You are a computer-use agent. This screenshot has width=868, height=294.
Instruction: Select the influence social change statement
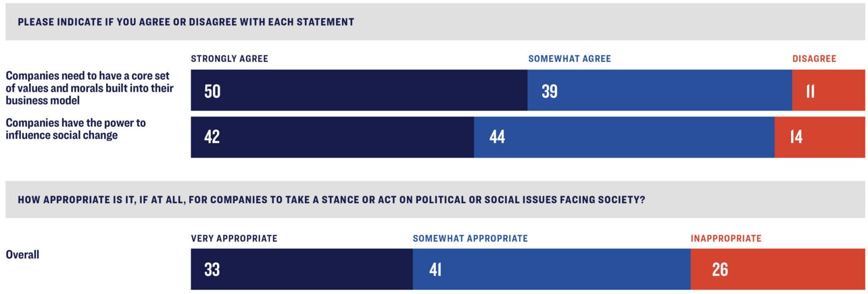click(x=75, y=129)
